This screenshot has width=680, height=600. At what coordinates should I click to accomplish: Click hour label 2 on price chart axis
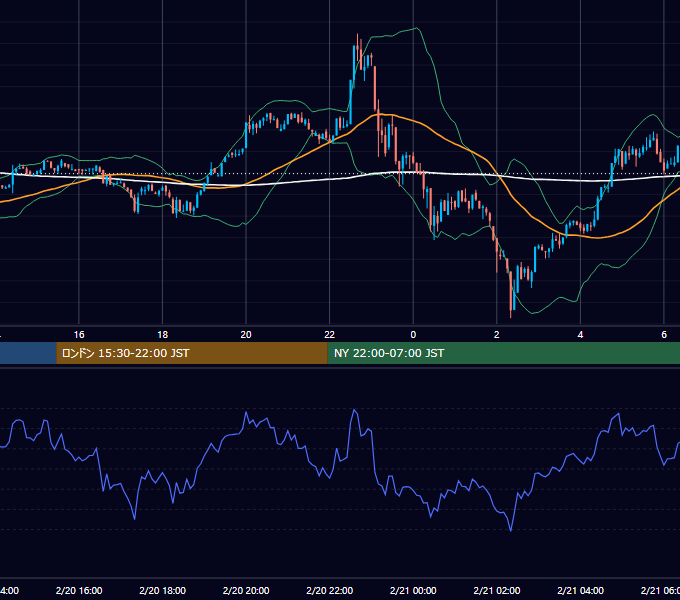coord(497,335)
